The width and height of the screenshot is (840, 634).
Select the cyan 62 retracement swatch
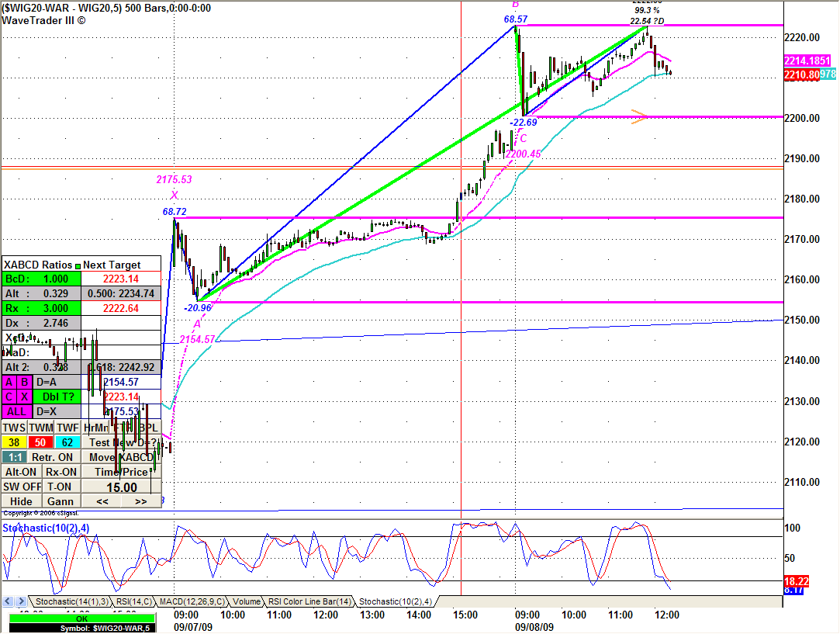[x=67, y=442]
